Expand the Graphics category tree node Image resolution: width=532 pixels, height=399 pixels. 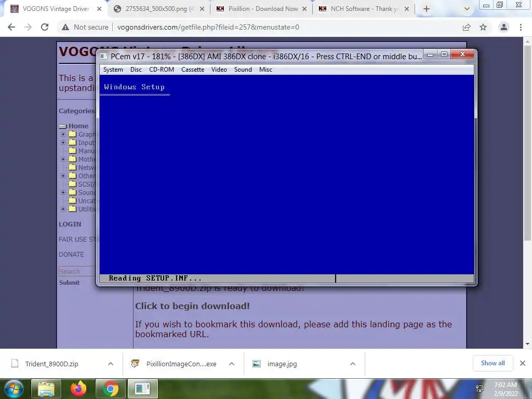(x=63, y=135)
